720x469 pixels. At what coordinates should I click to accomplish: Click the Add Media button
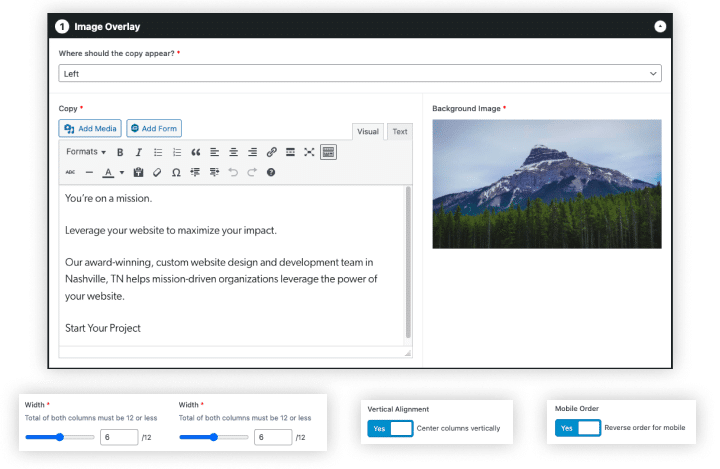(91, 128)
